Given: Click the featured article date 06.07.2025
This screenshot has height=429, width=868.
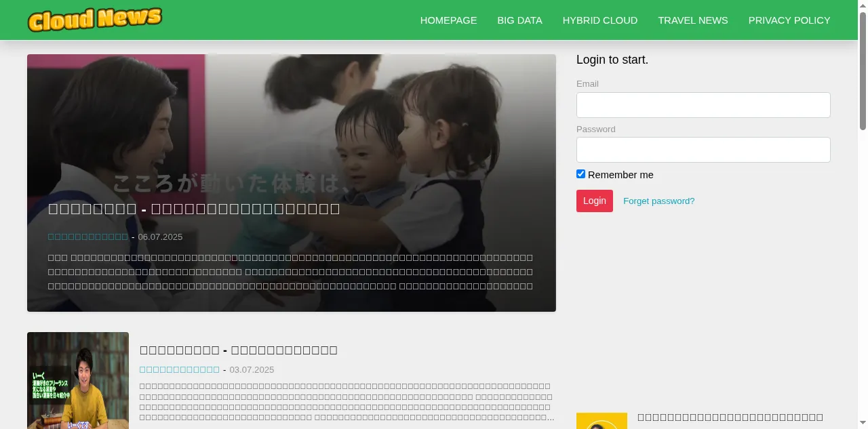Looking at the screenshot, I should click(x=160, y=237).
